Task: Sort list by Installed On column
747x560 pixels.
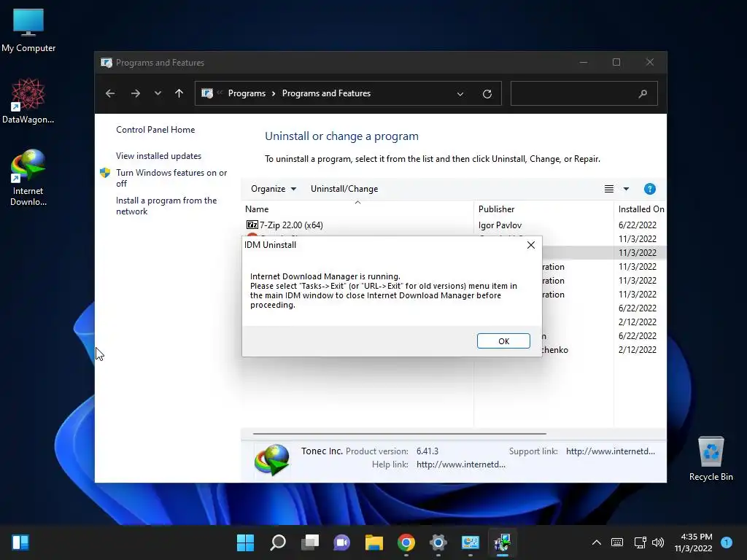Action: pos(640,209)
